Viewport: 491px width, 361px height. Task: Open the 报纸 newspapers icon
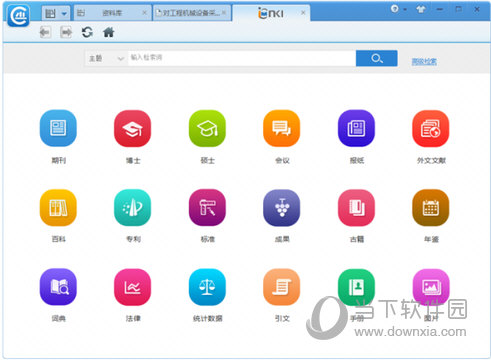pyautogui.click(x=356, y=128)
